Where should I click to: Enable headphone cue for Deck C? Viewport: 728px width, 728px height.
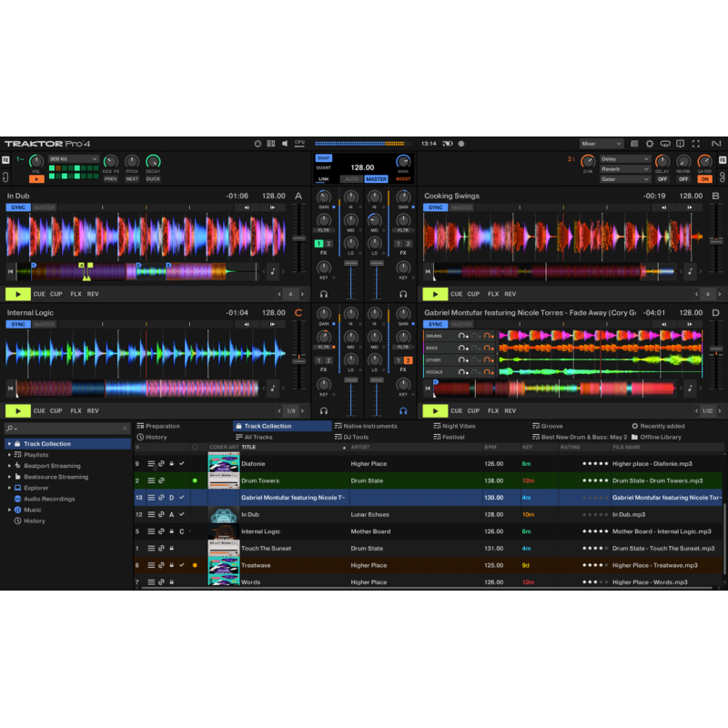(324, 411)
